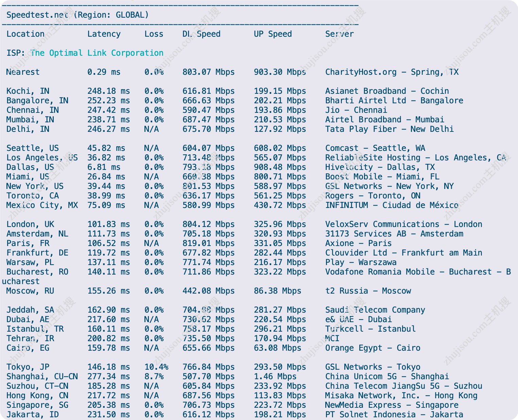Click server 'CharityHost.org – Spring, TX'
The image size is (518, 420).
point(392,72)
